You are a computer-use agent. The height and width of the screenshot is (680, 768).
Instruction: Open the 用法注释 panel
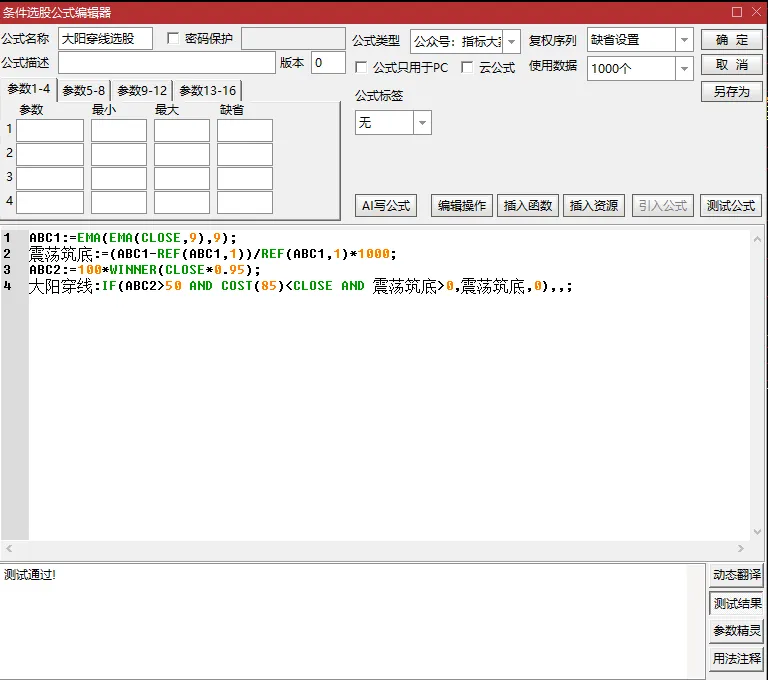coord(736,659)
